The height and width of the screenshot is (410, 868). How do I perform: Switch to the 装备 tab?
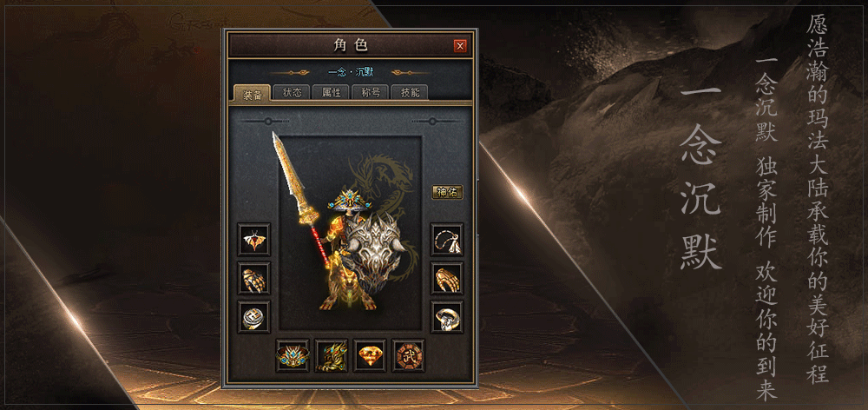click(253, 93)
